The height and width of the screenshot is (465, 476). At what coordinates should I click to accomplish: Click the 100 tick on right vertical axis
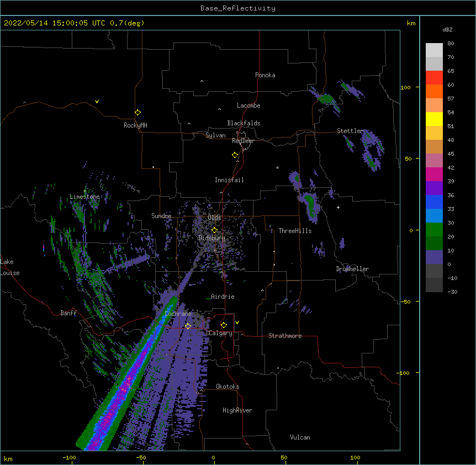[405, 87]
